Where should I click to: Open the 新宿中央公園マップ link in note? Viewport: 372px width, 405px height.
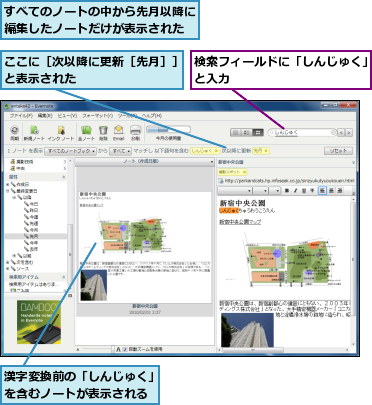point(240,222)
